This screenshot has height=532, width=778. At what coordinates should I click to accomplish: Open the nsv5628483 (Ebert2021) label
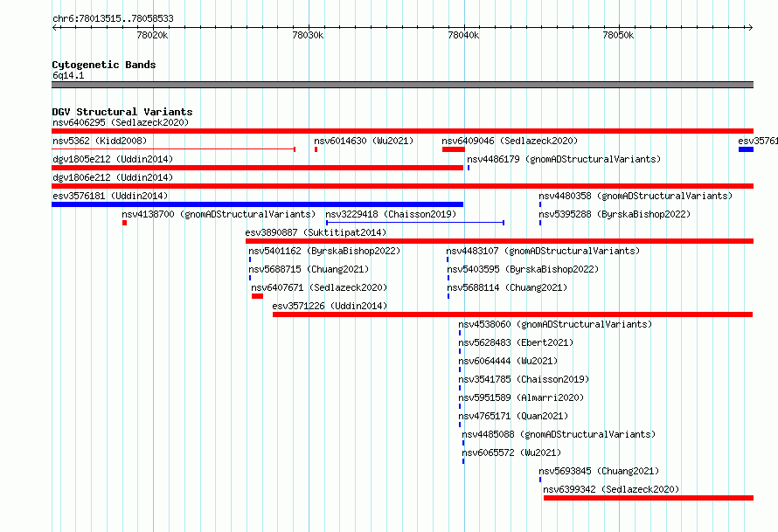pos(516,342)
